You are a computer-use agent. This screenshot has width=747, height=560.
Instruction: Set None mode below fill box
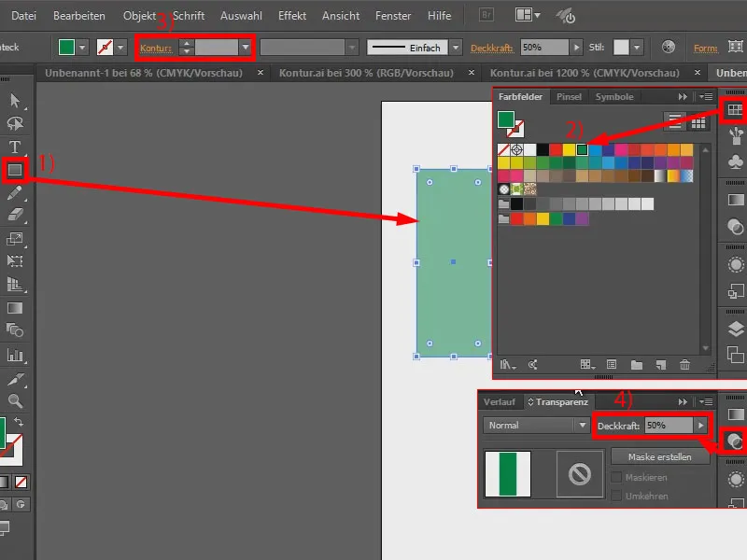[x=21, y=482]
